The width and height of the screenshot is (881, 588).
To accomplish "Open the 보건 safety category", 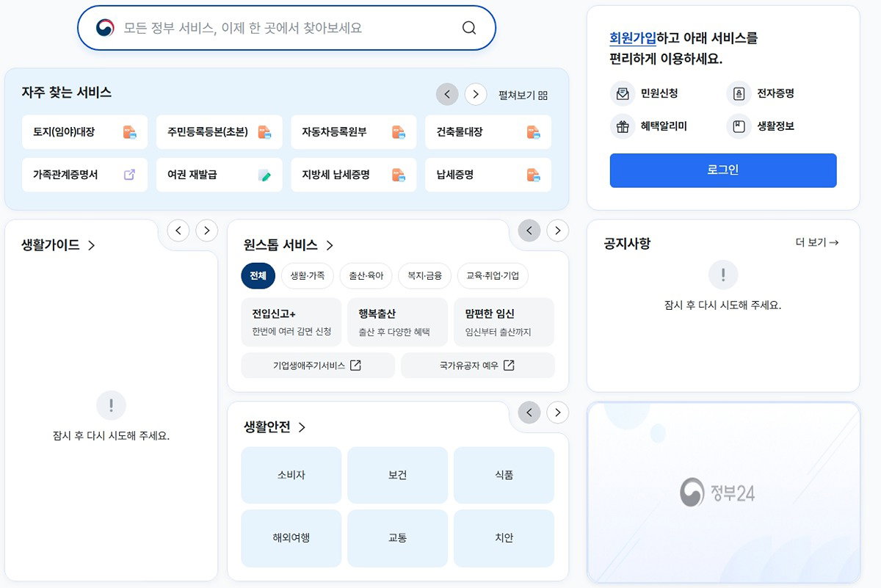I will (x=397, y=475).
